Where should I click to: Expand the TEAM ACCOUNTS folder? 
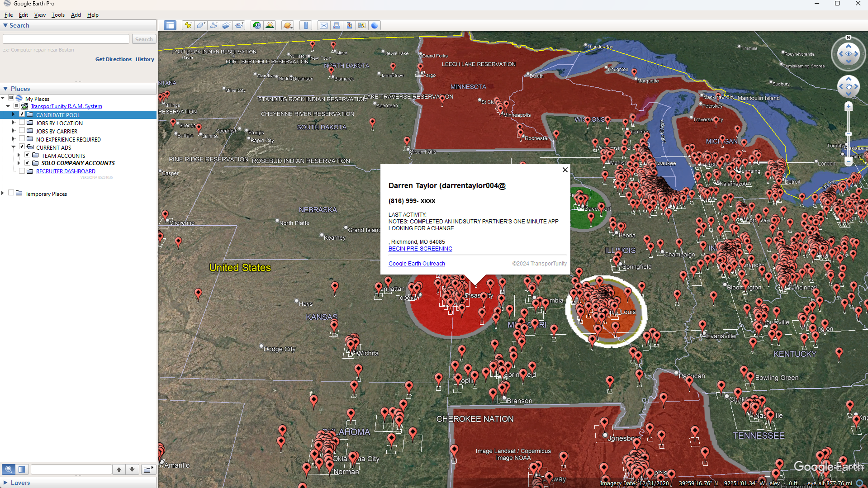(19, 155)
